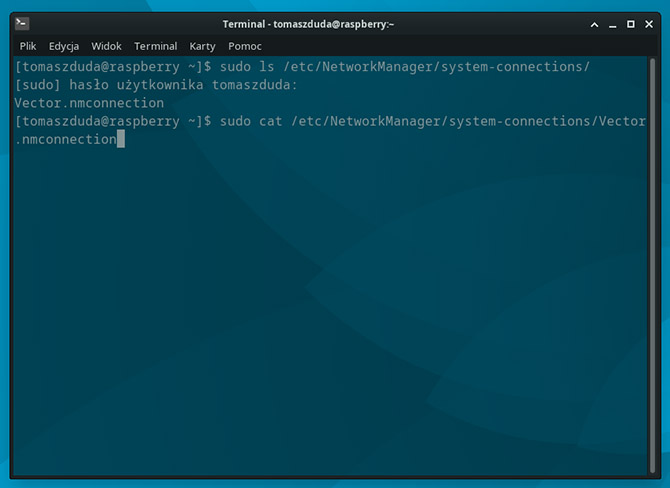The image size is (670, 488).
Task: Click the text cursor after .nmconnection
Action: 120,139
